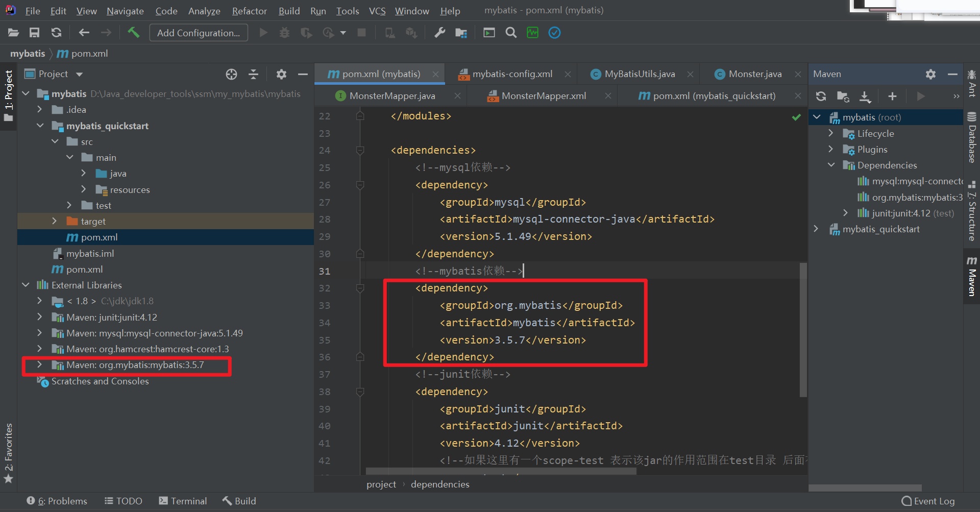Open the Build tool window
This screenshot has height=512, width=980.
tap(239, 501)
